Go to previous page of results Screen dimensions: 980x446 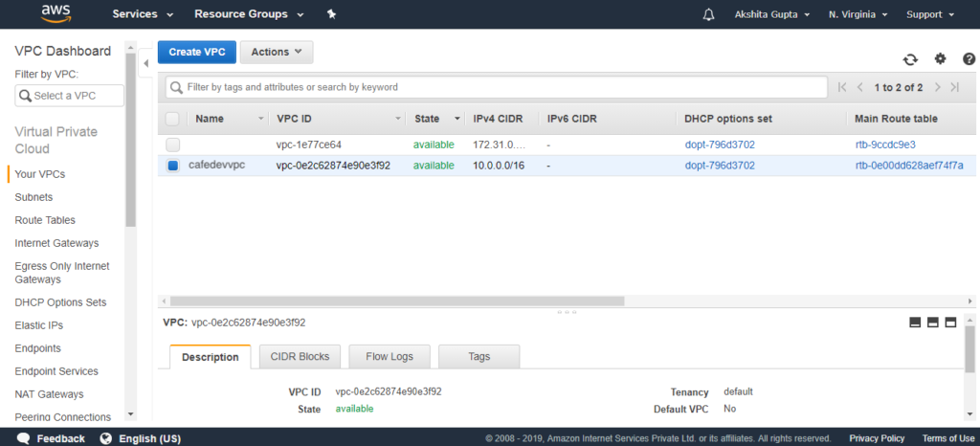(x=859, y=87)
